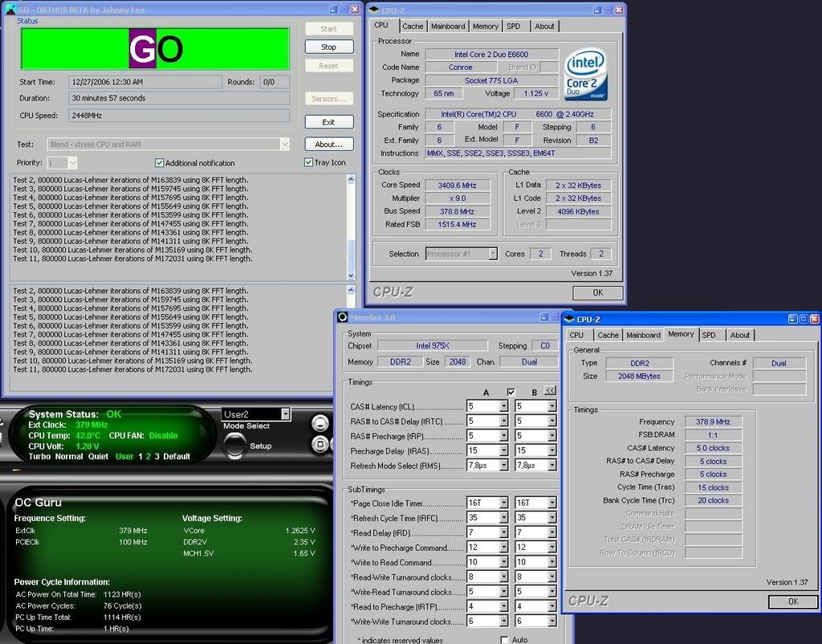The width and height of the screenshot is (822, 644).
Task: Click OK in the CPU-Z Memory window
Action: pos(793,601)
